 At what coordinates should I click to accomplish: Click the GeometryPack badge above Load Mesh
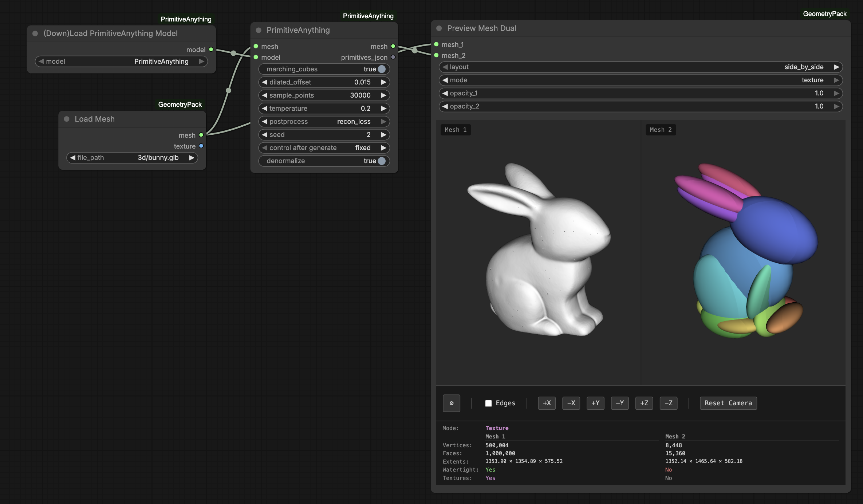(x=180, y=105)
